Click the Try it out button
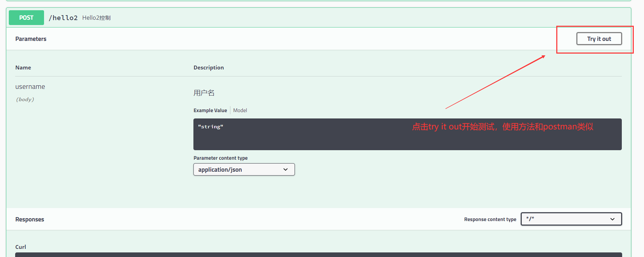The width and height of the screenshot is (644, 257). 599,39
